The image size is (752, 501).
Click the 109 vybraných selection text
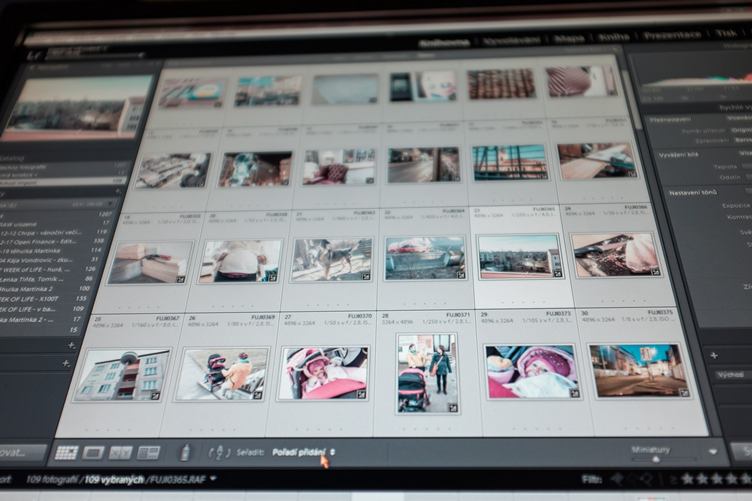[114, 479]
